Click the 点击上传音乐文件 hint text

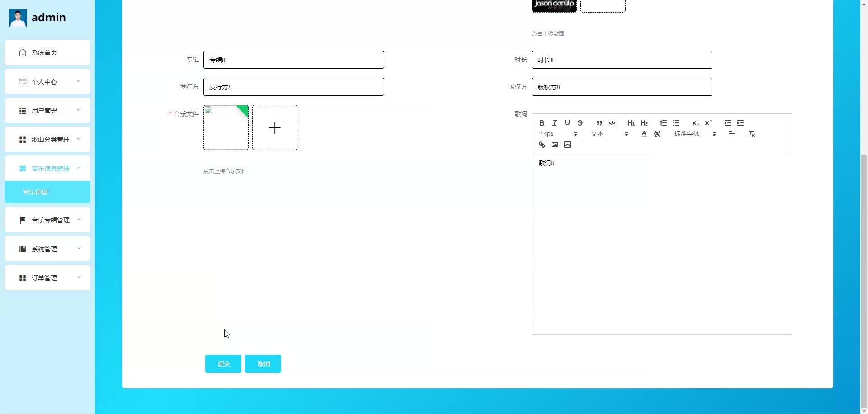225,171
